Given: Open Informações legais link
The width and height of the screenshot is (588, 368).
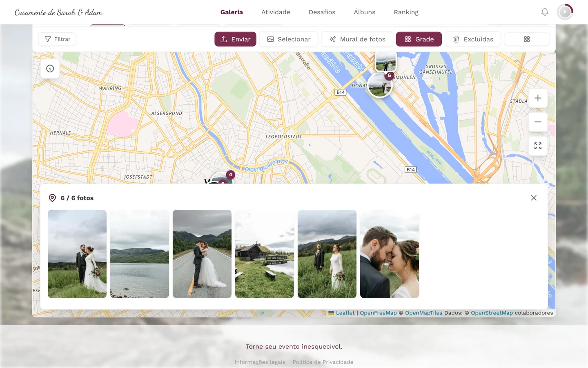Looking at the screenshot, I should coord(260,362).
